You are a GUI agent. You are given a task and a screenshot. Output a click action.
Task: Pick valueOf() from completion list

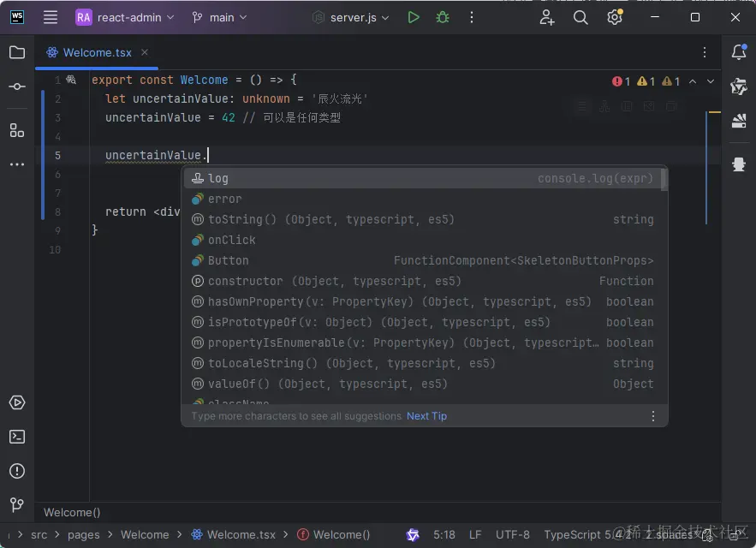422,384
